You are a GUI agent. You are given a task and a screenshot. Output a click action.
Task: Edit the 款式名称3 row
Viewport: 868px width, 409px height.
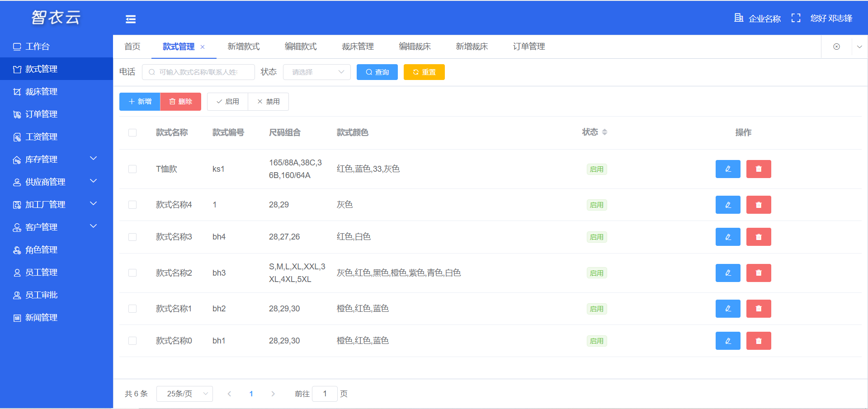point(728,237)
